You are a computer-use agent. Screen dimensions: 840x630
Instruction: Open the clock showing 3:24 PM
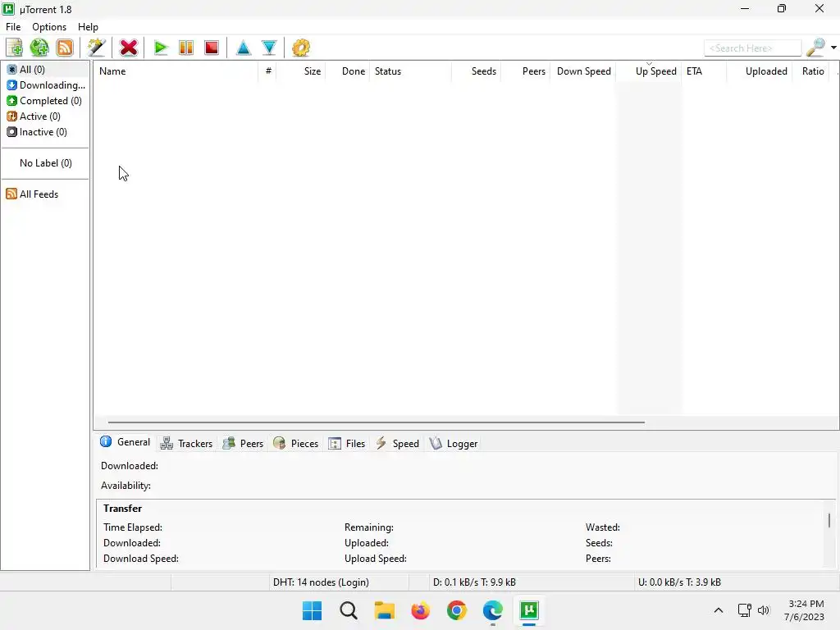804,610
